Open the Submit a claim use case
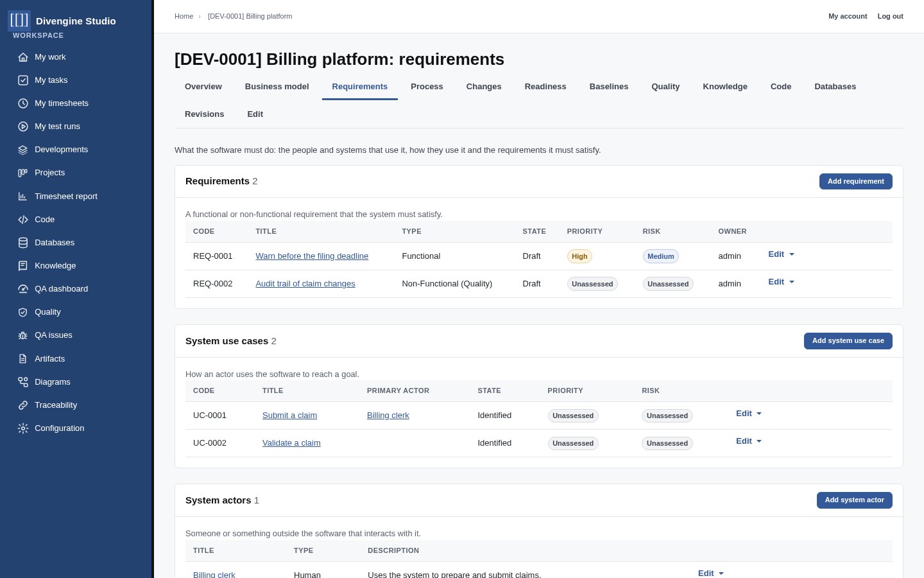The height and width of the screenshot is (578, 924). tap(290, 416)
